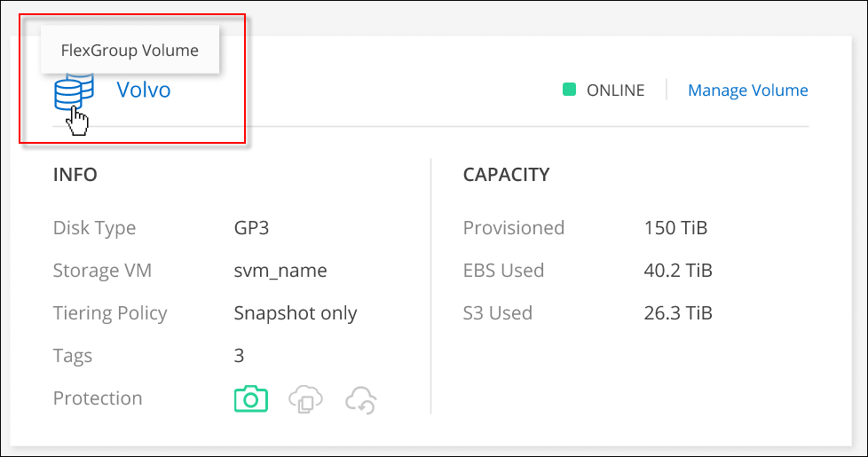The height and width of the screenshot is (457, 868).
Task: Click the FlexGroup volume database icon
Action: pos(73,91)
